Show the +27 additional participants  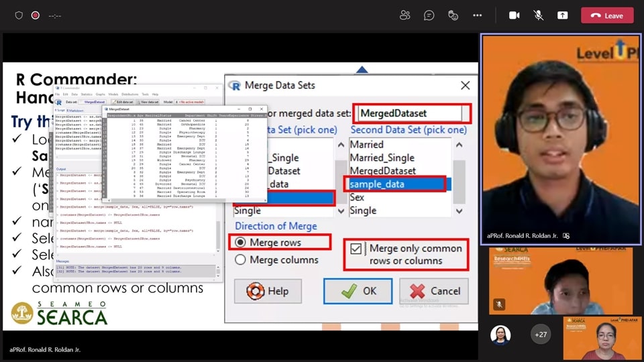coord(540,334)
